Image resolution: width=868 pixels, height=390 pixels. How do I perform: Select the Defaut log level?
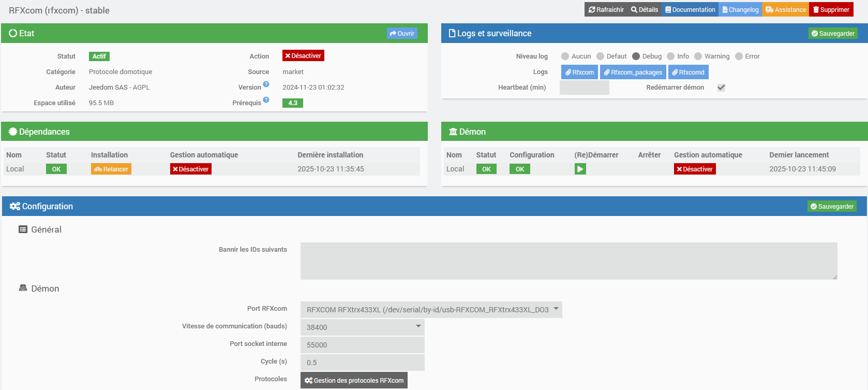click(x=600, y=56)
